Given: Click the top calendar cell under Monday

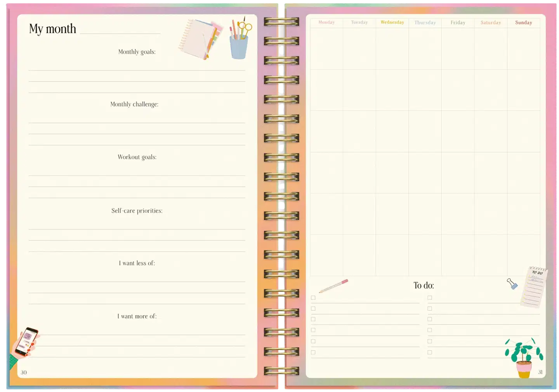Looking at the screenshot, I should (326, 49).
